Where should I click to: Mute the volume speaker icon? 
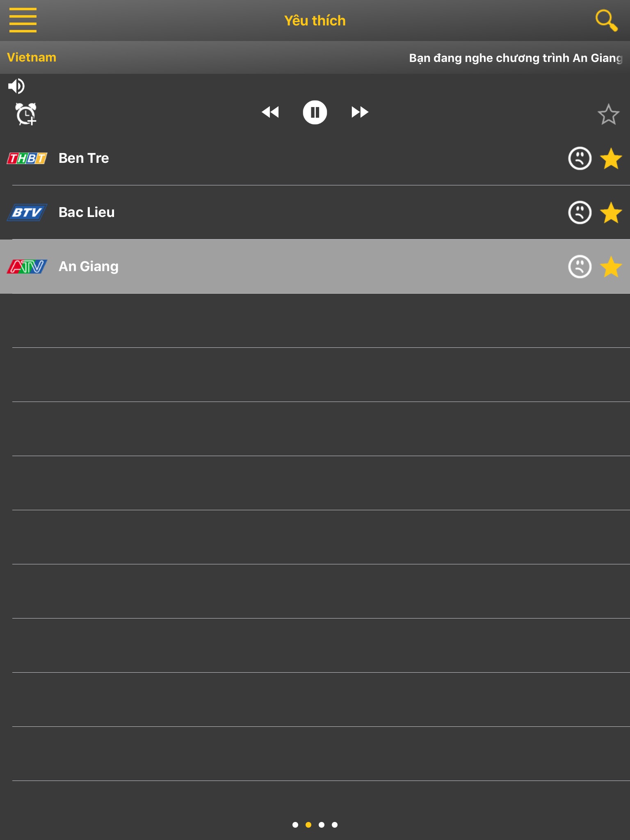tap(16, 86)
